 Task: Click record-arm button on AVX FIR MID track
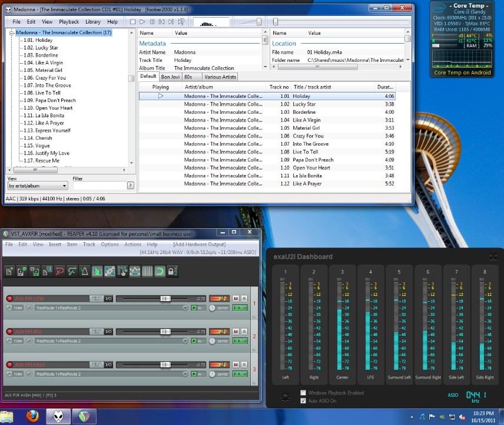(x=9, y=332)
